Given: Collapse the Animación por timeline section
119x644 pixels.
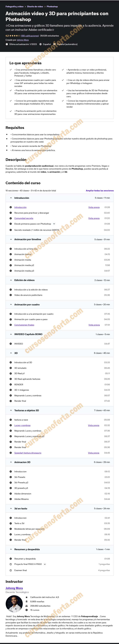Looking at the screenshot, I should click(x=11, y=240).
